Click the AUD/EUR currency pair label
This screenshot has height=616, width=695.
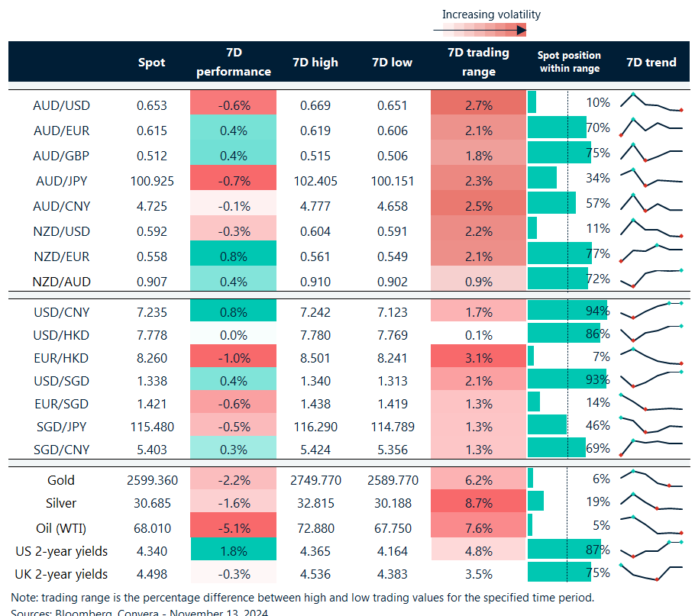coord(61,130)
